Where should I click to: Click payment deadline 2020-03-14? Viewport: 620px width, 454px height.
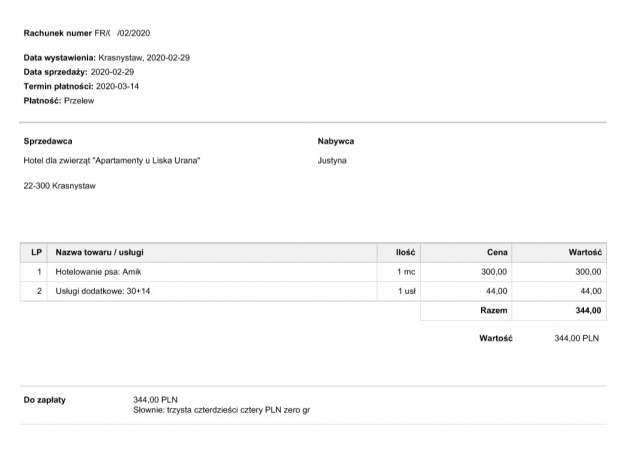point(117,86)
